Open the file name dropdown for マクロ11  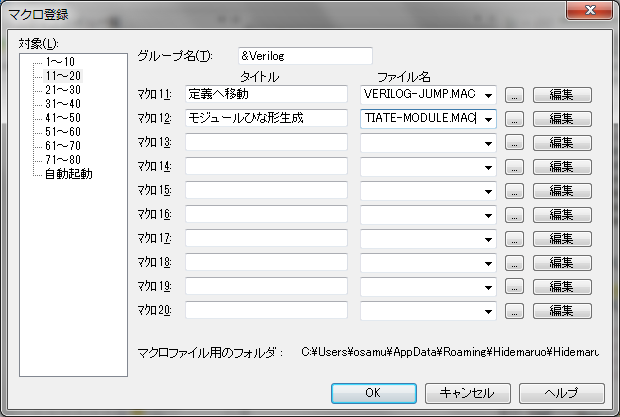tap(488, 95)
